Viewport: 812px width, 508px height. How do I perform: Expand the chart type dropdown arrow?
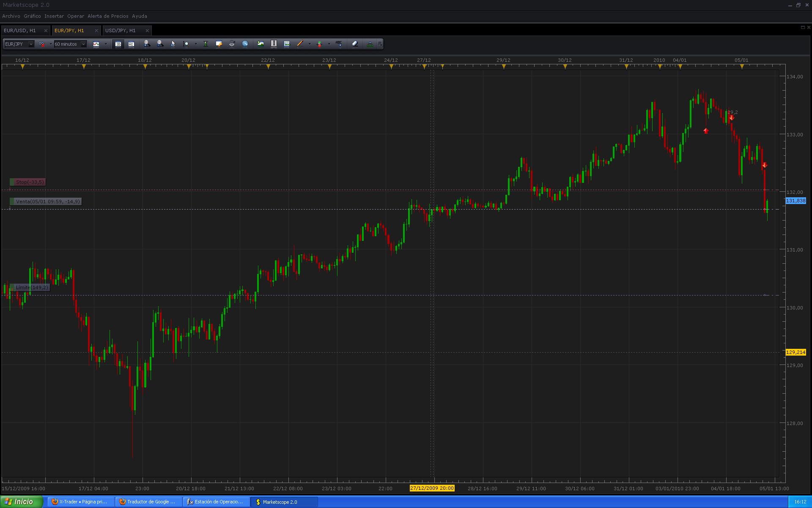pos(106,44)
